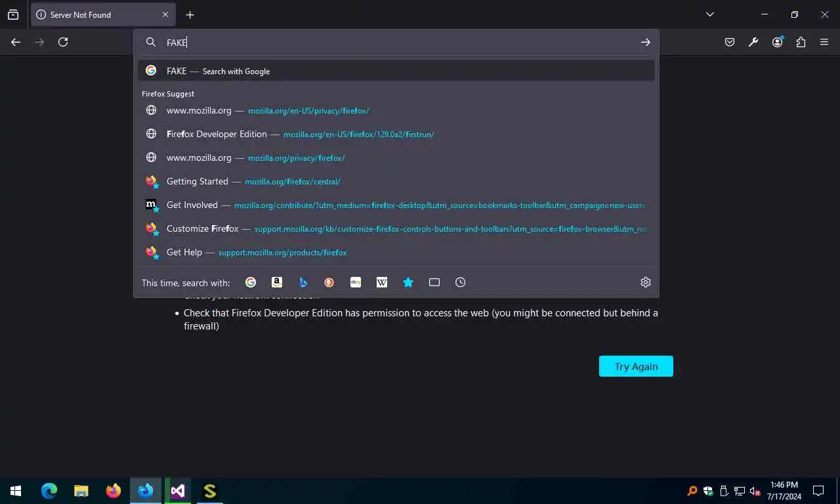Image resolution: width=840 pixels, height=504 pixels.
Task: Open www.mozilla.org en-US privacy firefox suggestion
Action: point(396,110)
